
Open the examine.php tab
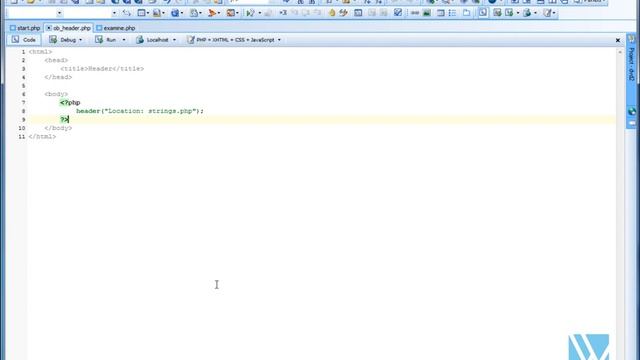pos(116,28)
